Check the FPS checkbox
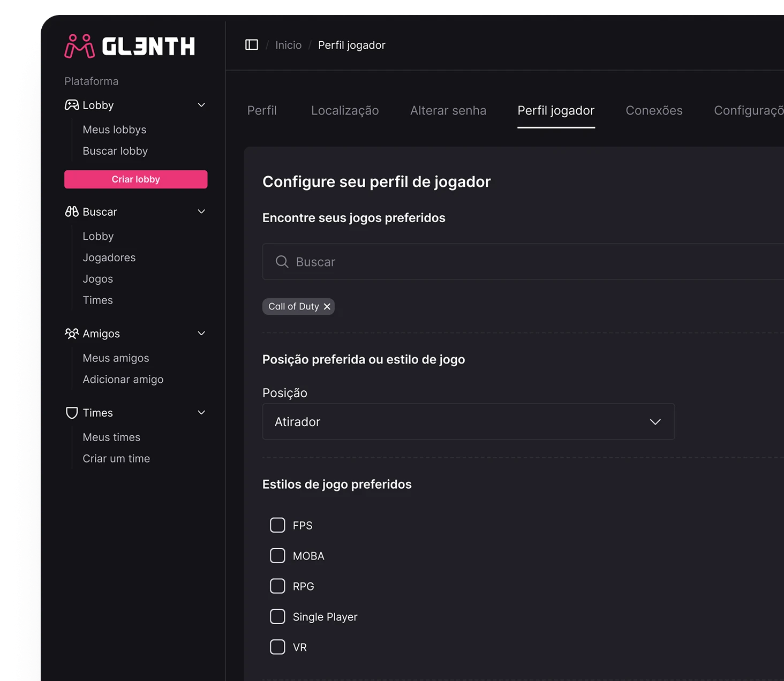This screenshot has height=681, width=784. pyautogui.click(x=277, y=525)
